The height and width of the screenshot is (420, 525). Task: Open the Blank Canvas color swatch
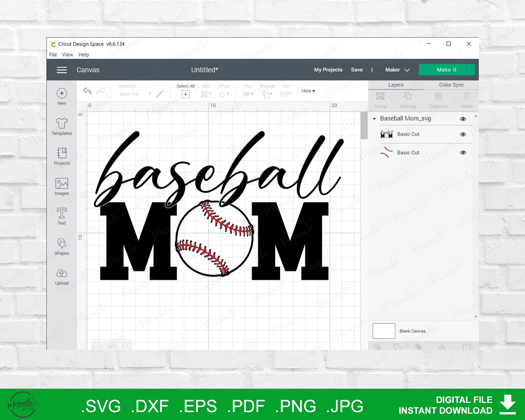384,331
